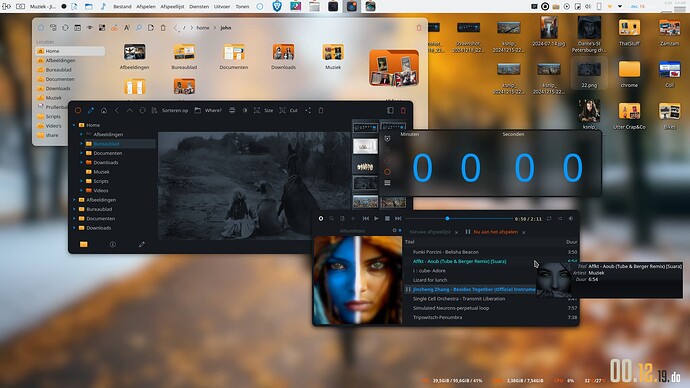Click the magnifier search icon in light file manager
The width and height of the screenshot is (690, 388).
(x=139, y=28)
